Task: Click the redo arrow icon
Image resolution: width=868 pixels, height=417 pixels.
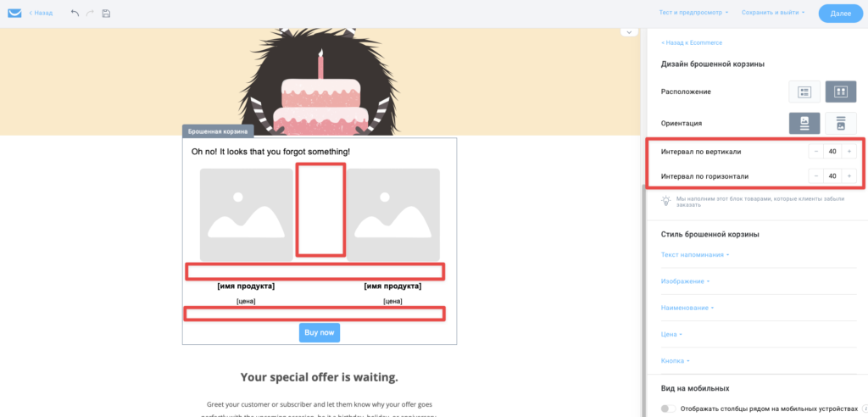Action: pyautogui.click(x=90, y=13)
